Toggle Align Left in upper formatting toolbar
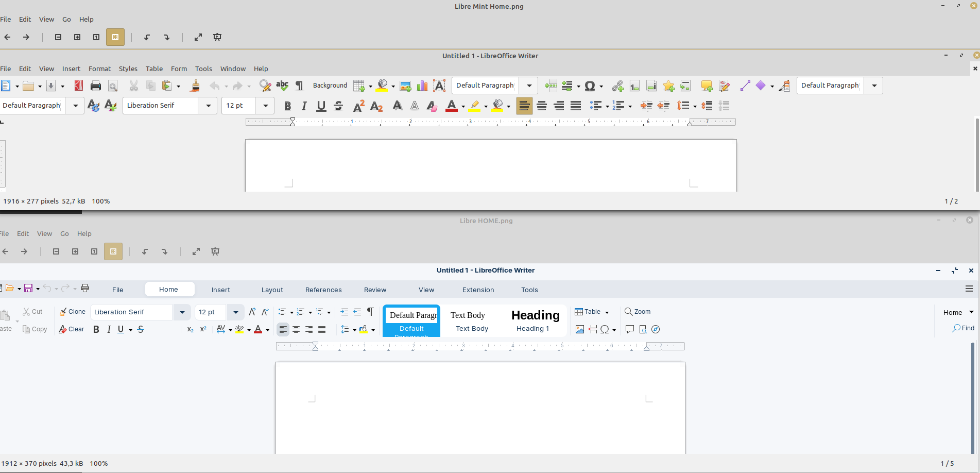Viewport: 980px width, 473px height. click(x=524, y=106)
